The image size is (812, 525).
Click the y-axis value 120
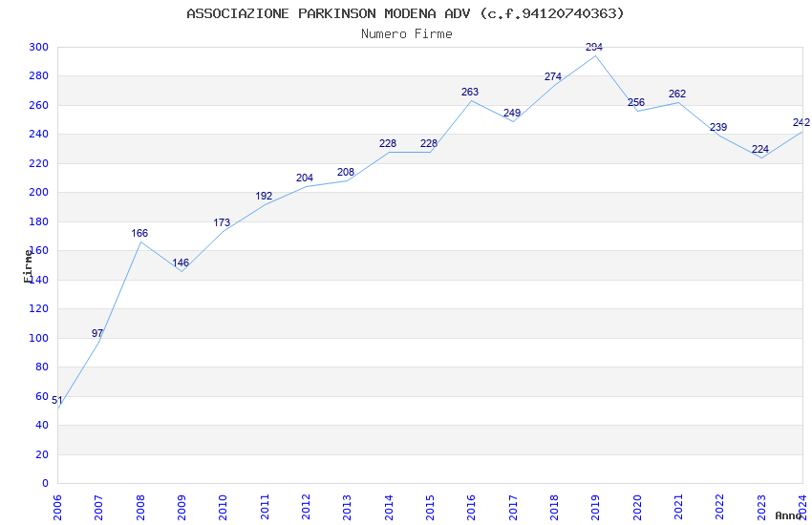[x=39, y=308]
